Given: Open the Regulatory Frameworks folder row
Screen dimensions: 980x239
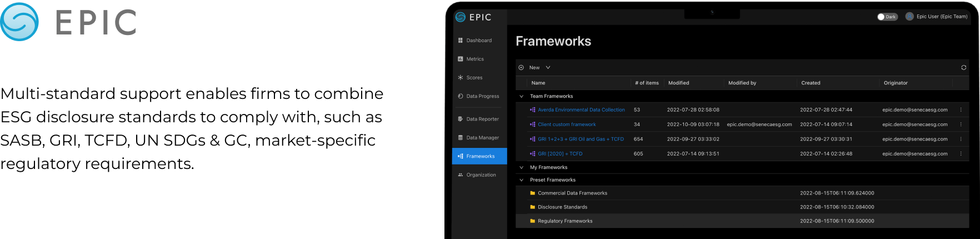Looking at the screenshot, I should point(564,221).
